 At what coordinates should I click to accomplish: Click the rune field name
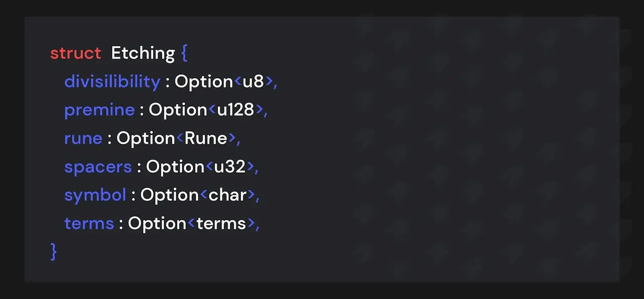click(83, 138)
